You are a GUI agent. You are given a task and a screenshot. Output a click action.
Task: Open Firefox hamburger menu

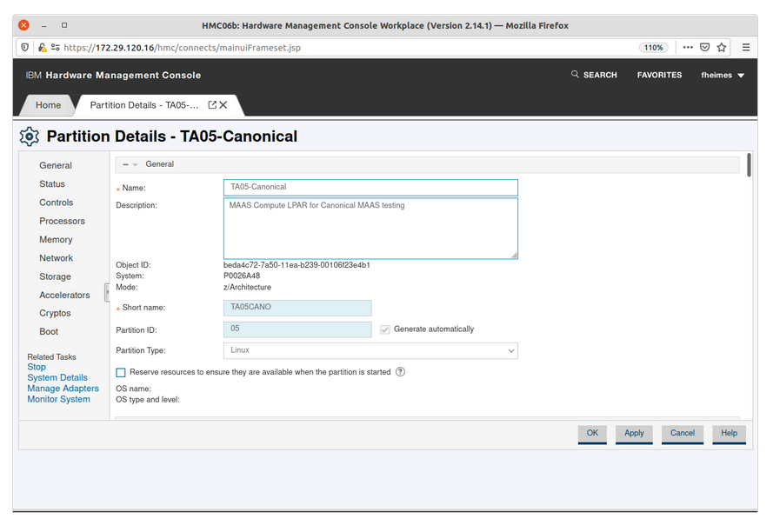click(x=746, y=48)
